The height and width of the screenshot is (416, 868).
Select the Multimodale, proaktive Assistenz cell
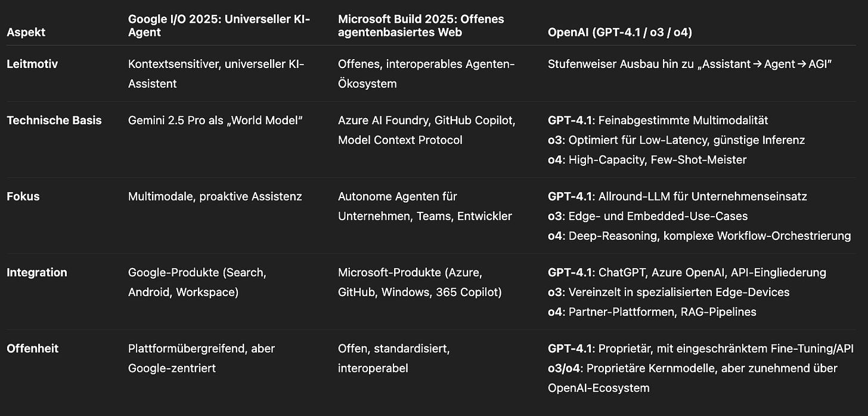tap(215, 196)
